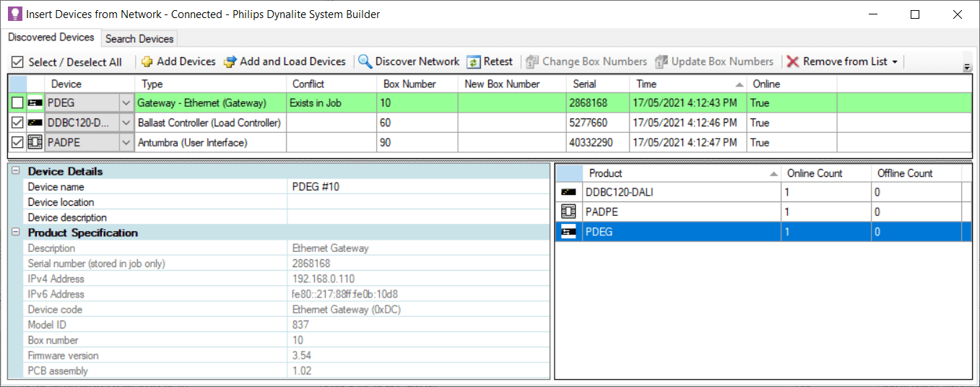Collapse the Device Details section
This screenshot has width=980, height=387.
tap(16, 171)
